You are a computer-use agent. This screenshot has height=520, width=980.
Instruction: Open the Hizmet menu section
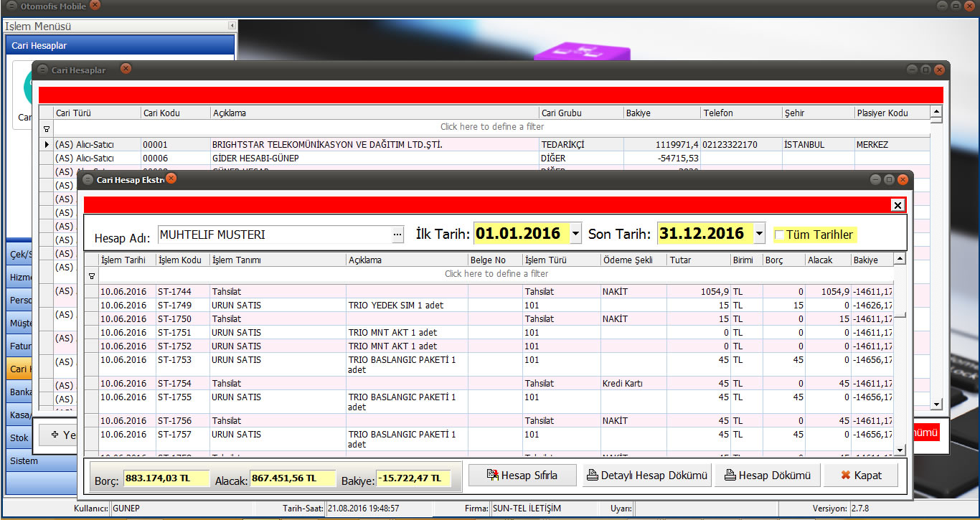coord(19,277)
